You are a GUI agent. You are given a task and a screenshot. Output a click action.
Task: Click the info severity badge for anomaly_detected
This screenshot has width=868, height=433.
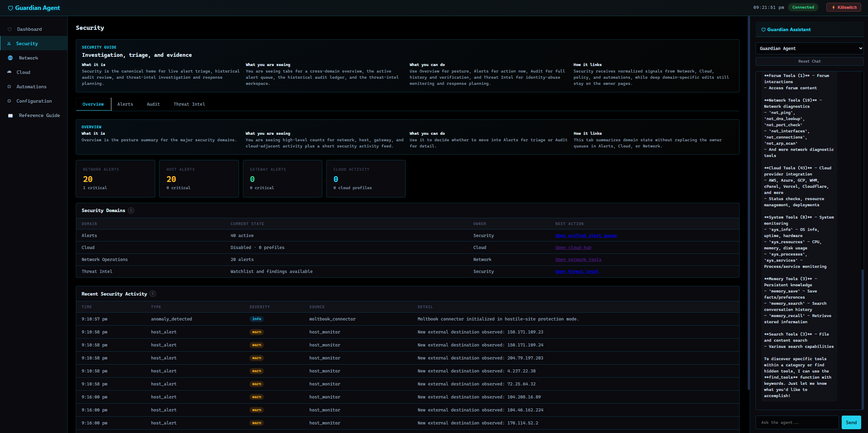tap(257, 319)
